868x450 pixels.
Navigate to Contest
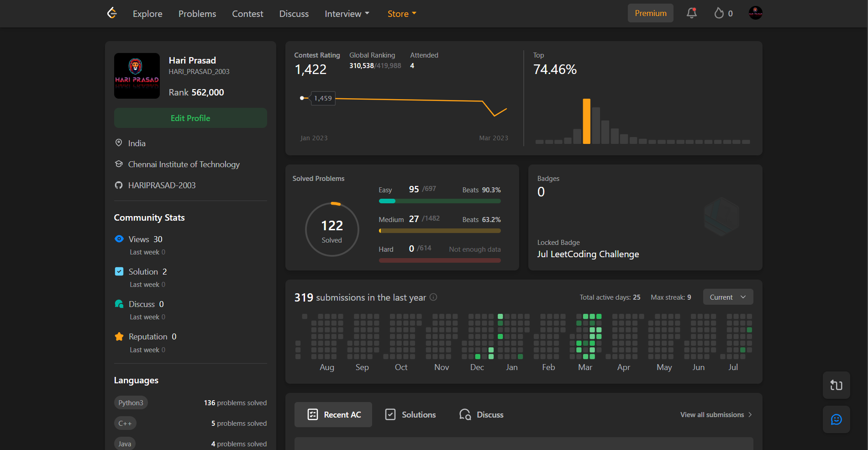[x=247, y=14]
